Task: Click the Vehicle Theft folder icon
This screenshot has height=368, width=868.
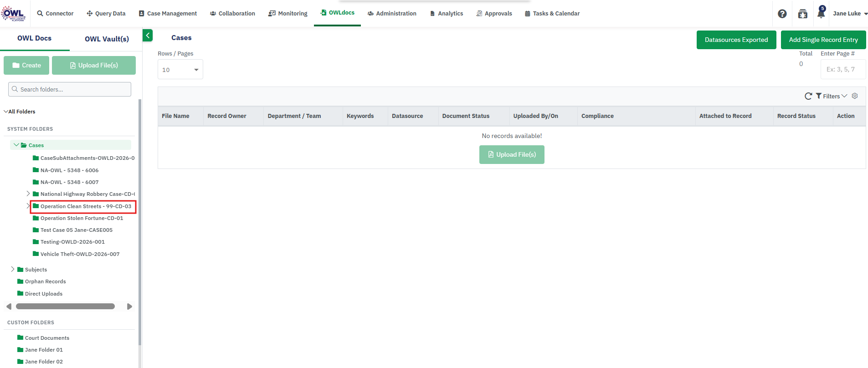Action: click(36, 254)
